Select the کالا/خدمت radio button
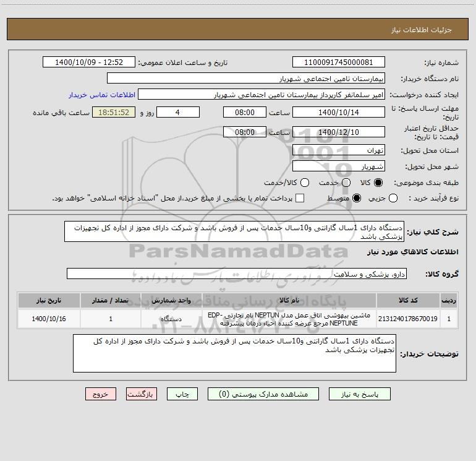Viewport: 476px width, 461px height. coord(305,183)
